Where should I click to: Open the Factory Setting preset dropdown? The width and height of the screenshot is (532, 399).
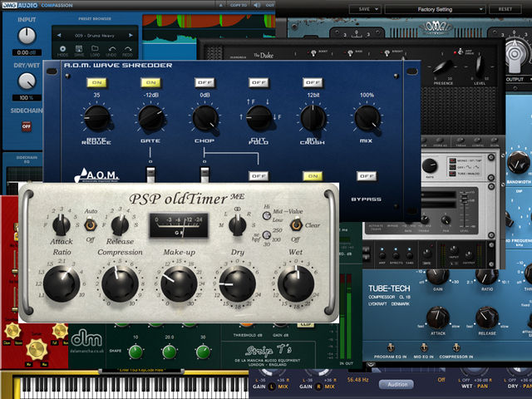point(436,9)
